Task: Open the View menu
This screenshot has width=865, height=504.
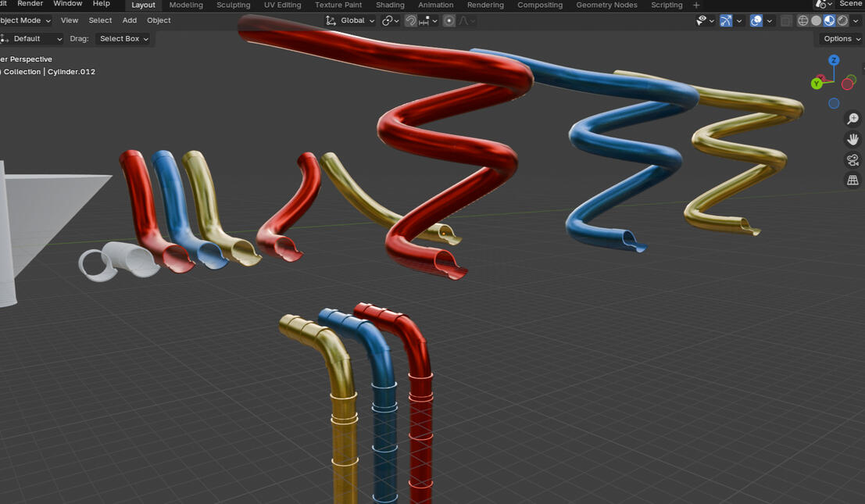Action: pyautogui.click(x=70, y=20)
